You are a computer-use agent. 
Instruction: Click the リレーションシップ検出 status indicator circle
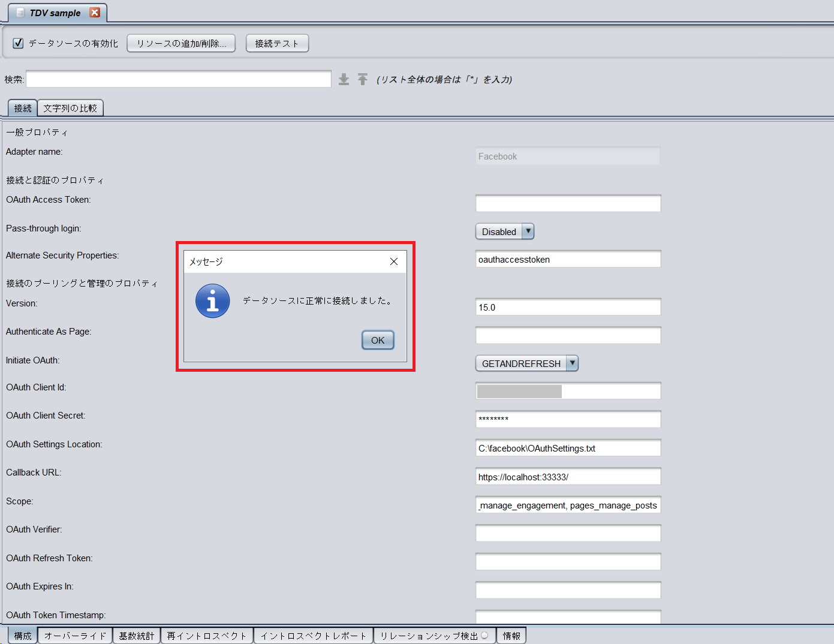tap(484, 636)
